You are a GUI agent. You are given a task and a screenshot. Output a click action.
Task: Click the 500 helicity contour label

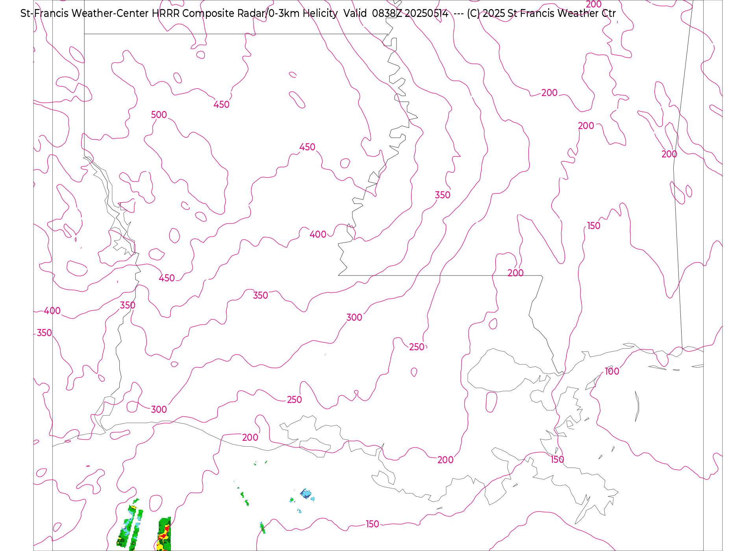(159, 115)
